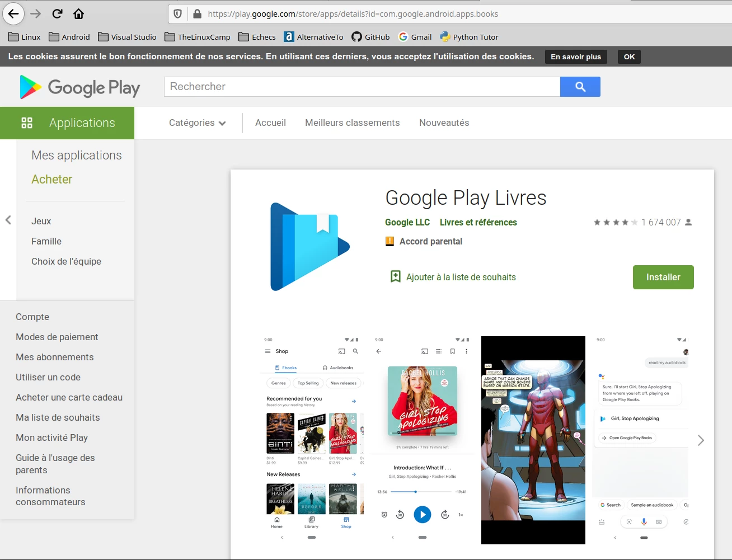Viewport: 732px width, 560px height.
Task: Click the Google Play logo
Action: pos(79,87)
